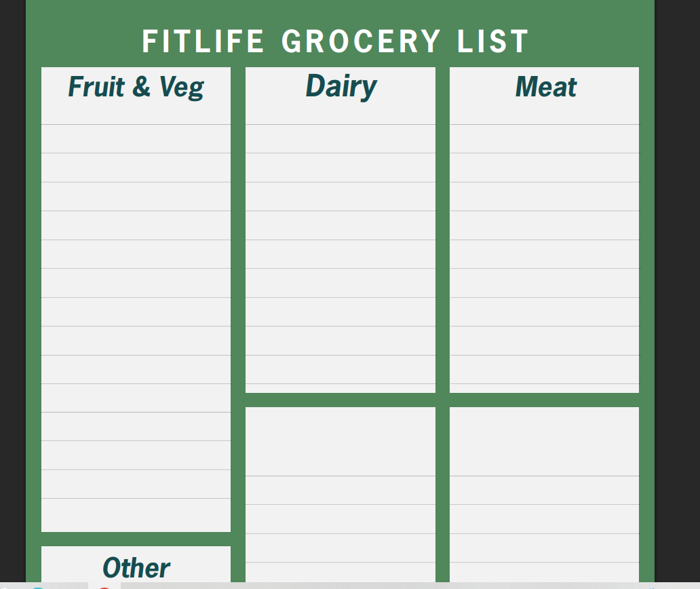Click the Other heading text
Viewport: 700px width, 589px height.
[x=136, y=568]
